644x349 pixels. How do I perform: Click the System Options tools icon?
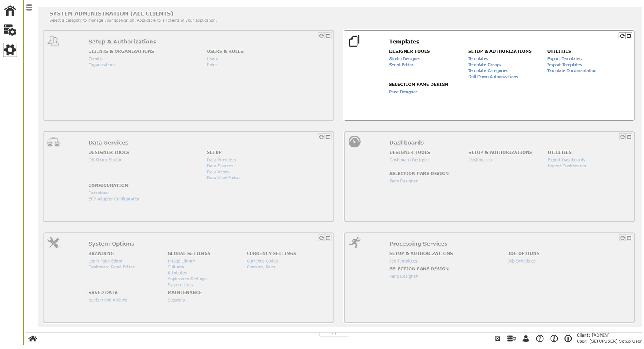click(x=54, y=243)
